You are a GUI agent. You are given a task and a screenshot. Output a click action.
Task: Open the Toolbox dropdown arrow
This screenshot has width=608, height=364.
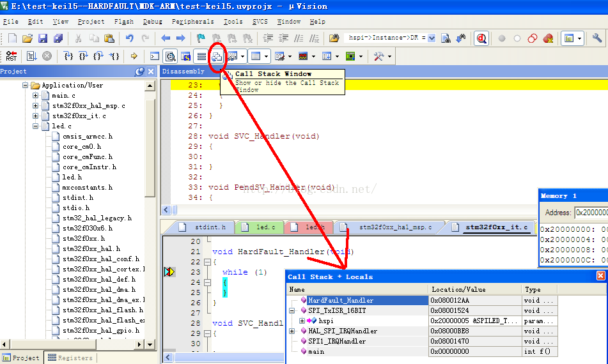coord(390,57)
